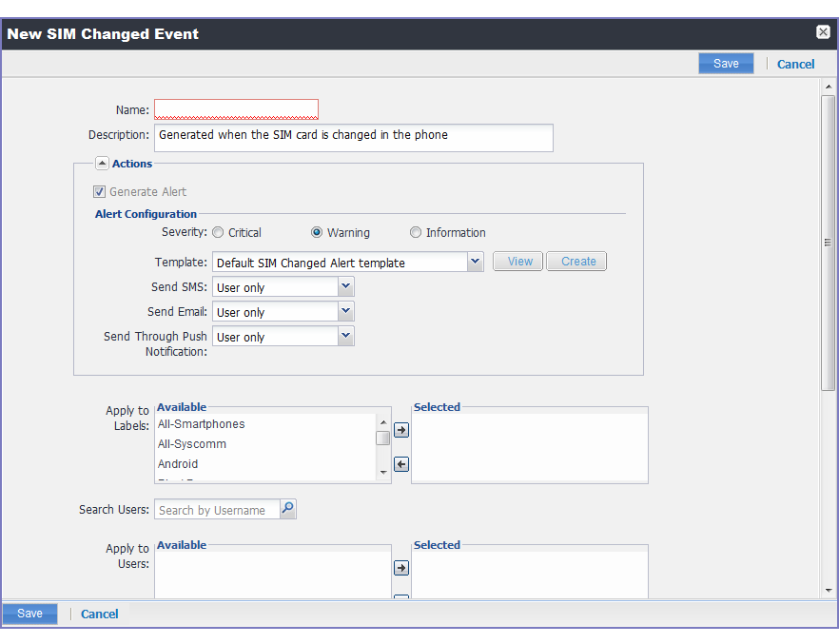The width and height of the screenshot is (839, 644).
Task: Select All-Smartphones in Available labels
Action: point(201,424)
